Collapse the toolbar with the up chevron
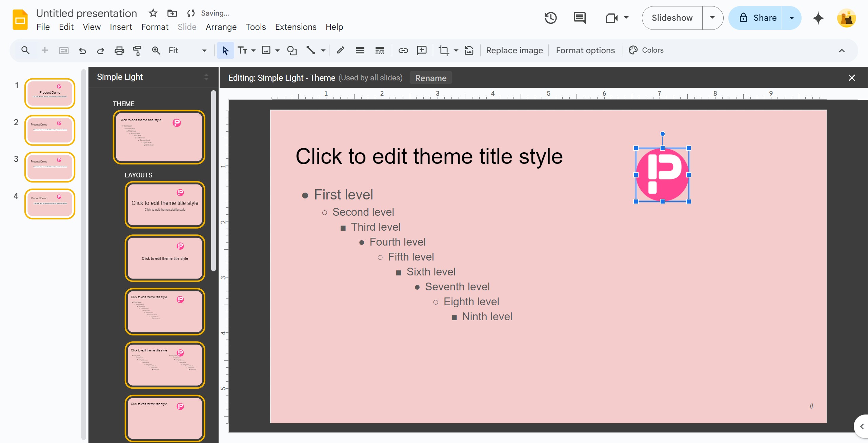Screen dimensions: 868x443 842,51
